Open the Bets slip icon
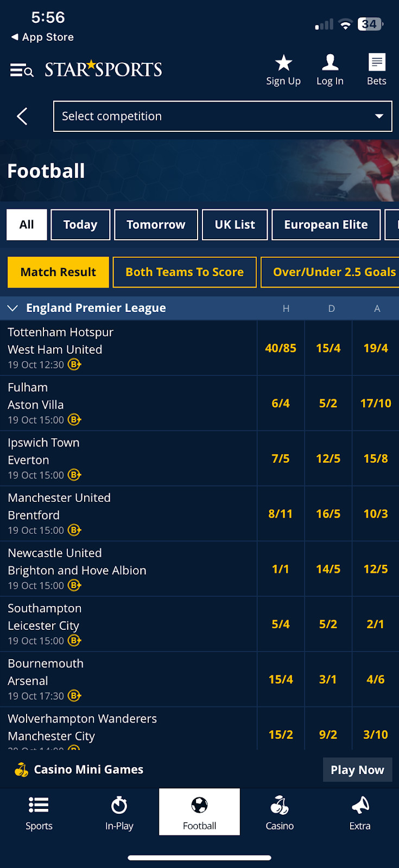Viewport: 399px width, 868px height. 377,63
